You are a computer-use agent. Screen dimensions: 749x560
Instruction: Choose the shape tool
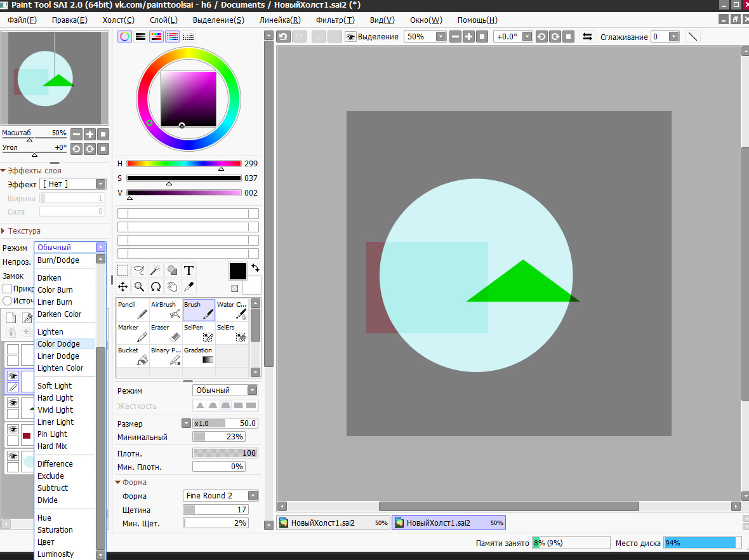(173, 270)
